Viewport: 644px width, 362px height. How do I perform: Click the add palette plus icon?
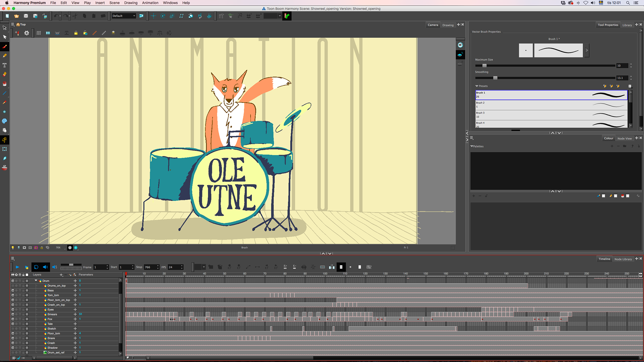(612, 146)
